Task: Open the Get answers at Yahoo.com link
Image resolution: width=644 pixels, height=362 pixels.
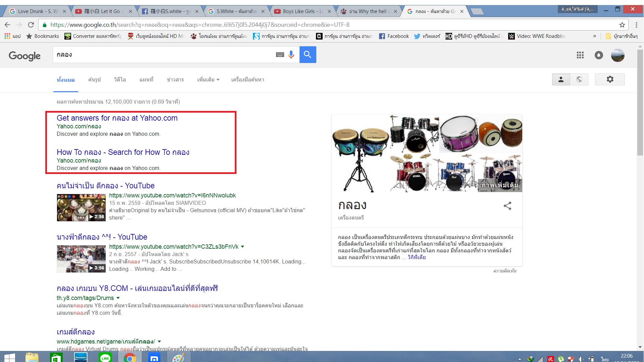Action: click(x=117, y=118)
